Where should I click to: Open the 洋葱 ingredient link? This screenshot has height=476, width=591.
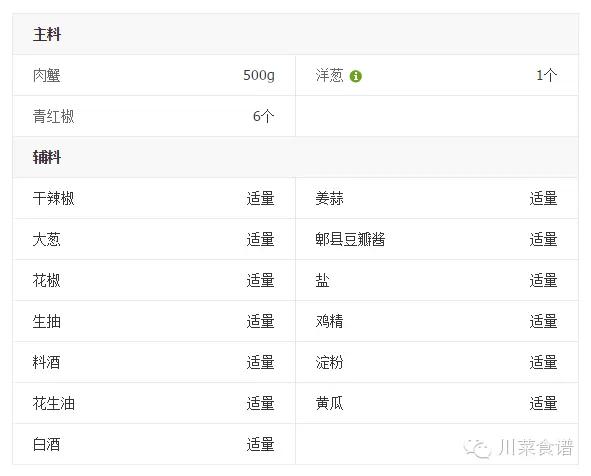[329, 75]
